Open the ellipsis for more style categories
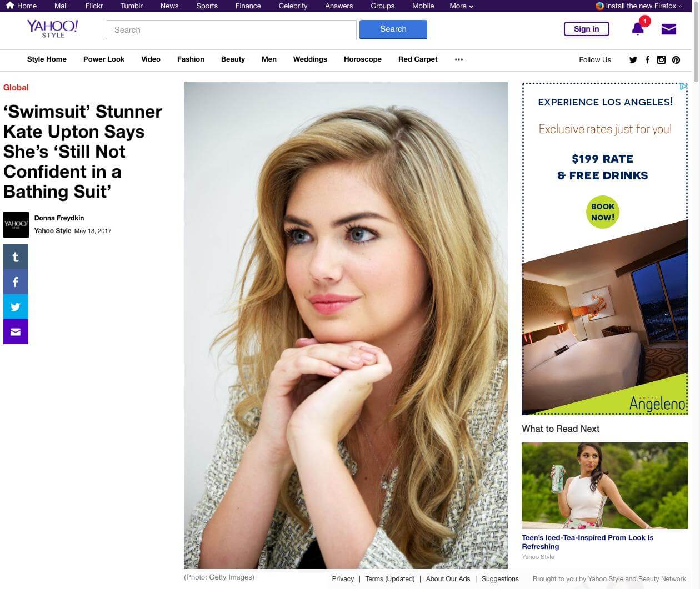The image size is (700, 589). point(458,59)
